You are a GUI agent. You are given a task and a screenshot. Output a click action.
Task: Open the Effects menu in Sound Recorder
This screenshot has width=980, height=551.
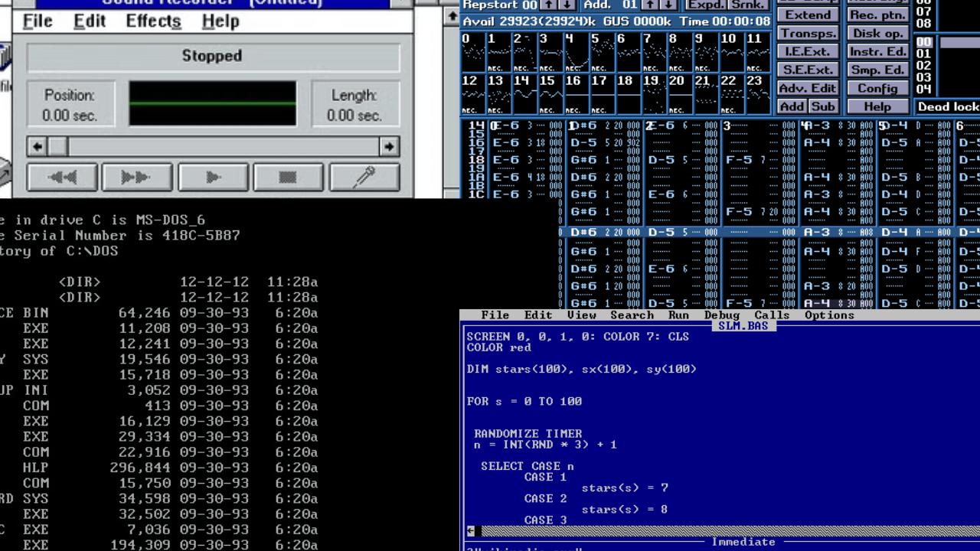point(153,21)
